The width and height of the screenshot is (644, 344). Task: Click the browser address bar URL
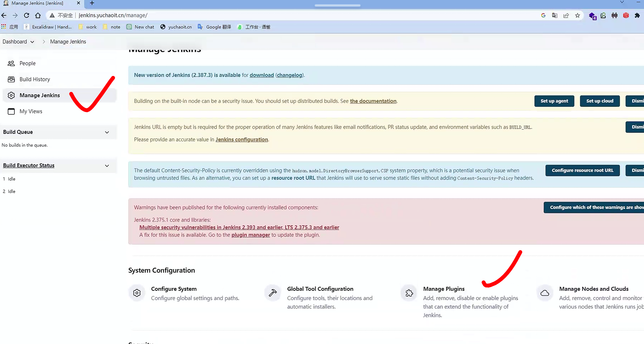point(113,15)
